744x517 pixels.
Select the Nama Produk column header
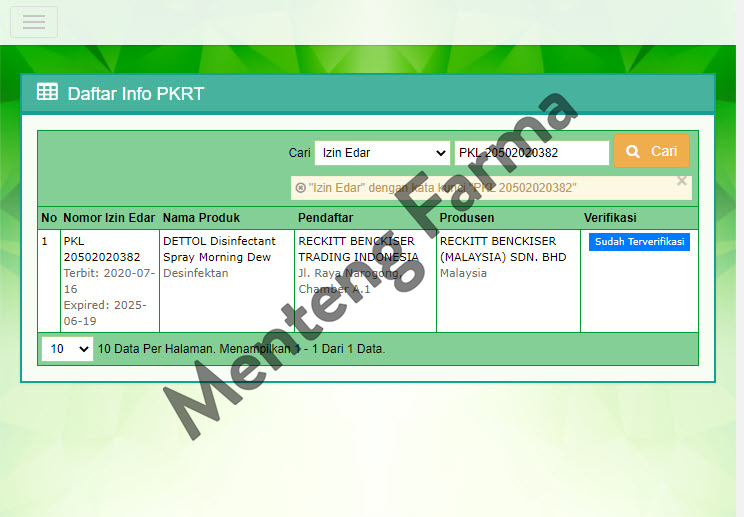pos(201,218)
